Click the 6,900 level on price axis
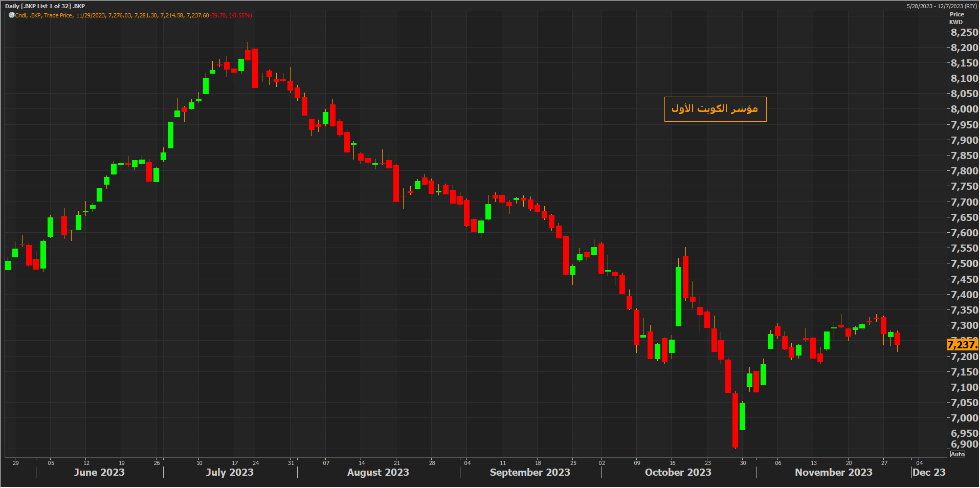Screen dimensions: 980x488 tap(964, 444)
